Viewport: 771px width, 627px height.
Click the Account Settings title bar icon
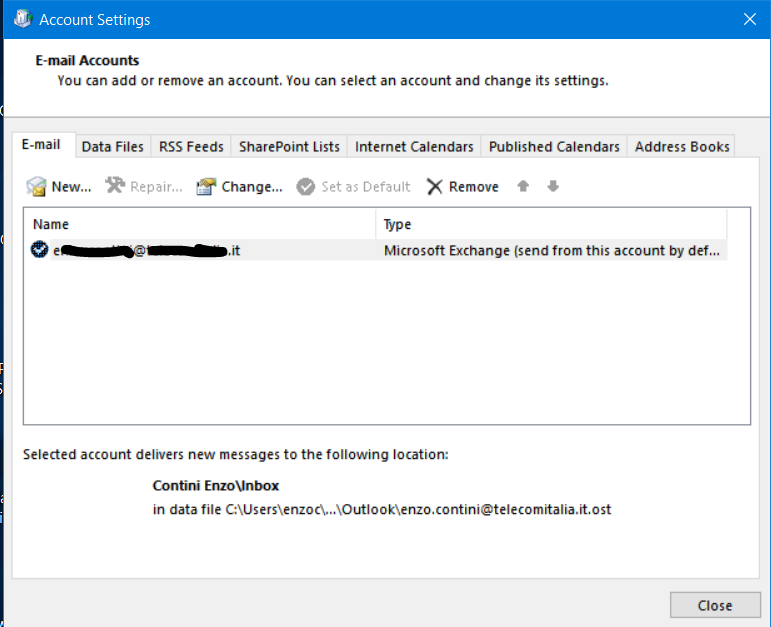coord(22,19)
